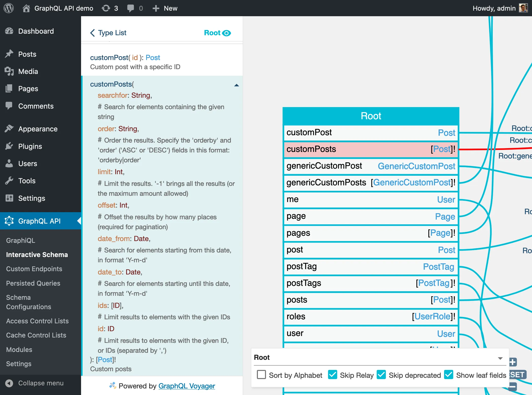Click the Posts pin icon
Image resolution: width=532 pixels, height=395 pixels.
click(x=9, y=54)
